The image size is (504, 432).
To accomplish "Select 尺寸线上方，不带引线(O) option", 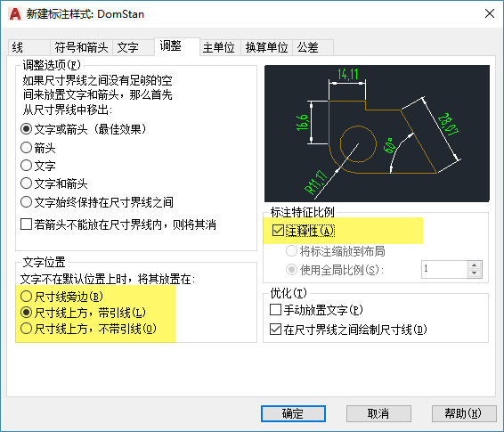I will click(88, 329).
